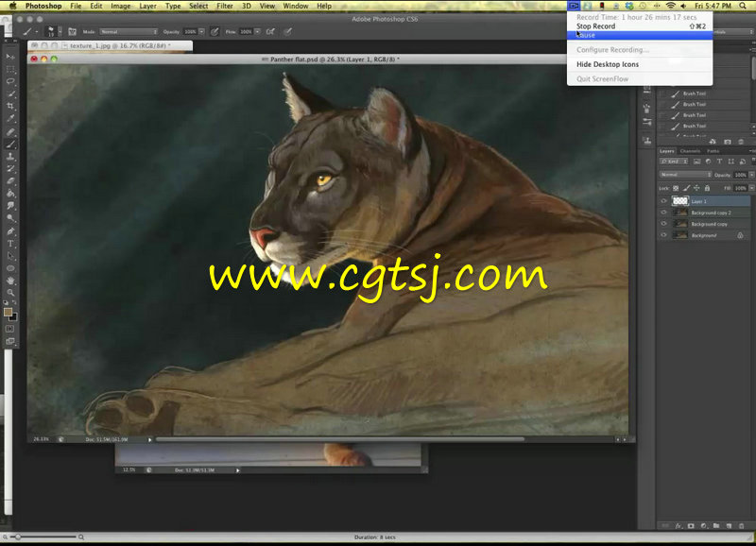This screenshot has width=756, height=546.
Task: Select the Paint Bucket tool
Action: coord(10,194)
